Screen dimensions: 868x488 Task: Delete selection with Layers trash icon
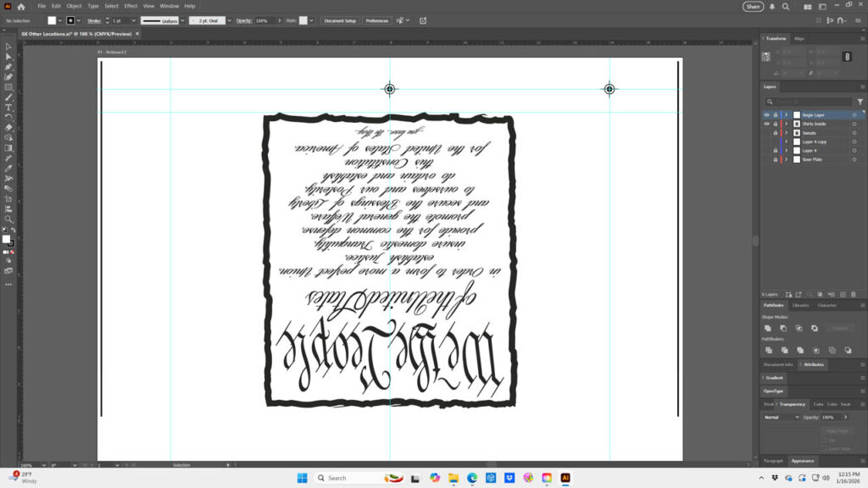click(x=853, y=294)
